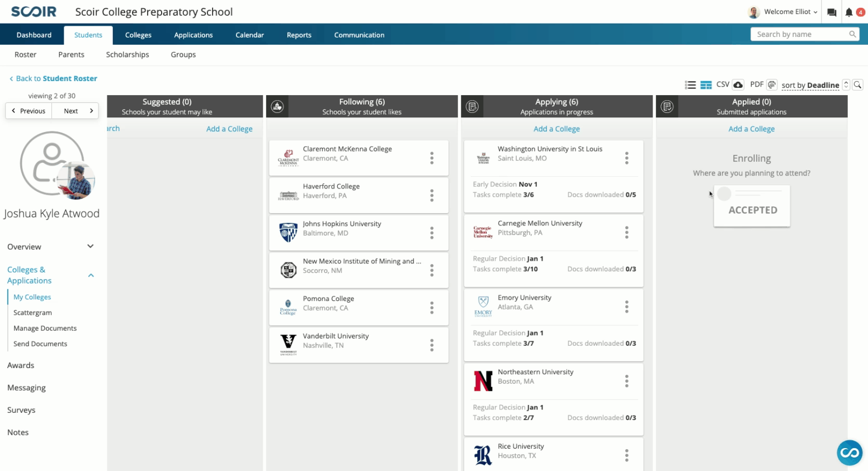The image size is (868, 471).
Task: Open the Calendar tab
Action: [249, 35]
